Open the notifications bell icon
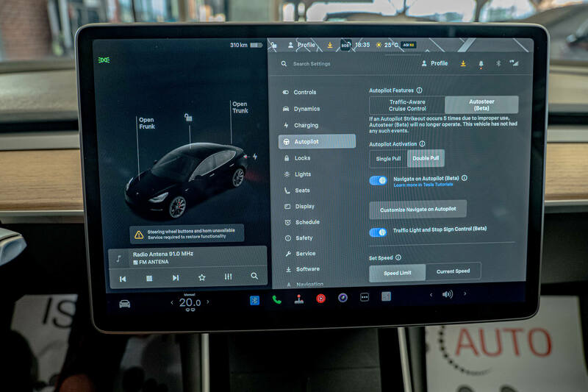This screenshot has width=588, height=392. tap(481, 64)
